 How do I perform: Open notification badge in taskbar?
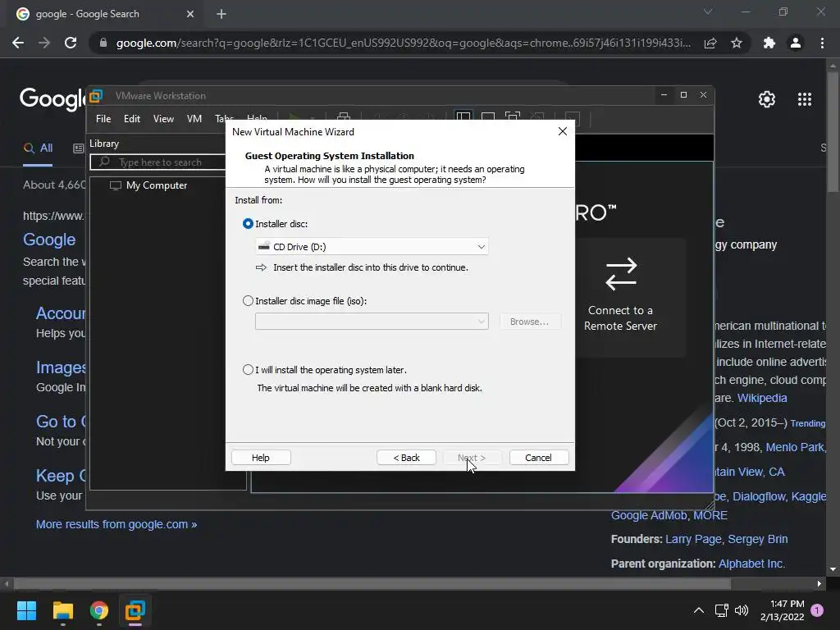(817, 610)
